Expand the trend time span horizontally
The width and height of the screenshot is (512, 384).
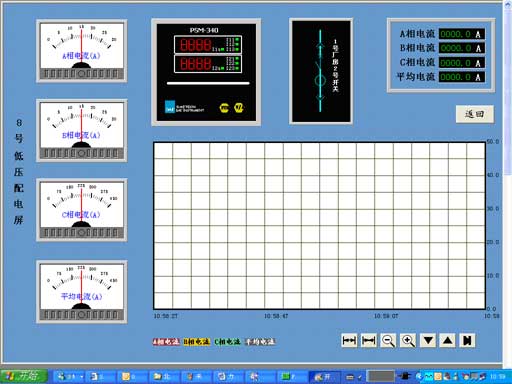coord(349,341)
